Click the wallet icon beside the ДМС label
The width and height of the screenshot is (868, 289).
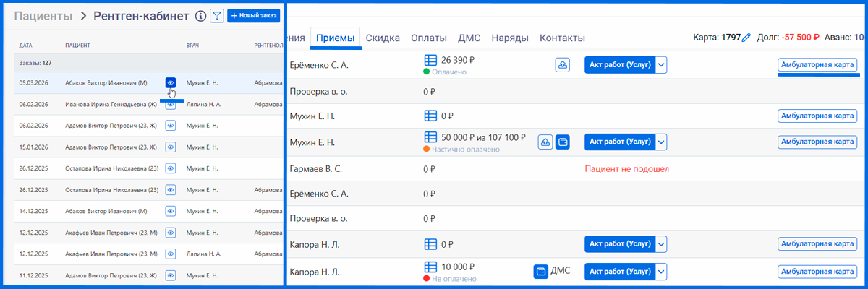click(x=540, y=272)
